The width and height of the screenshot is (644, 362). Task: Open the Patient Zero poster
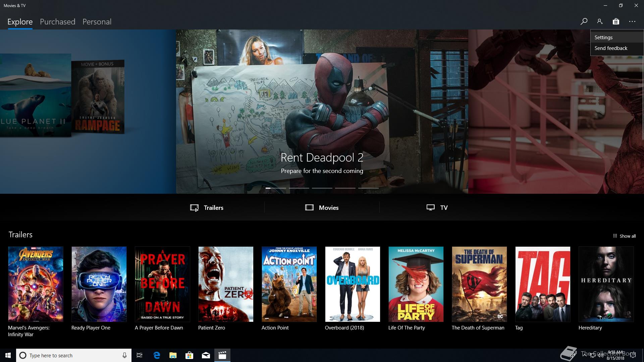click(226, 284)
